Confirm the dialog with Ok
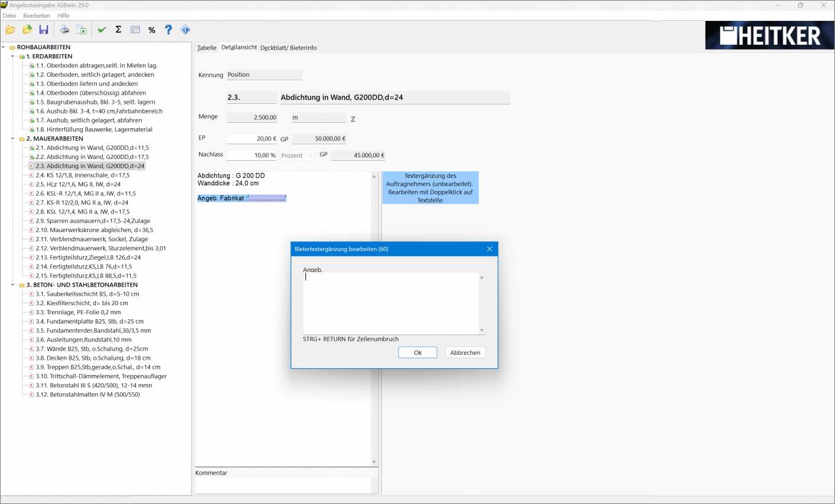The width and height of the screenshot is (835, 504). coord(417,352)
